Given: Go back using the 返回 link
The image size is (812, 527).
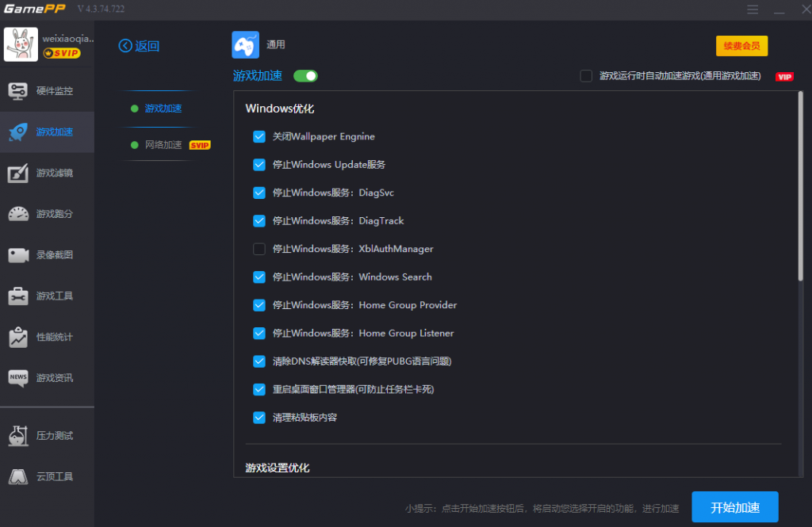Looking at the screenshot, I should (x=138, y=45).
